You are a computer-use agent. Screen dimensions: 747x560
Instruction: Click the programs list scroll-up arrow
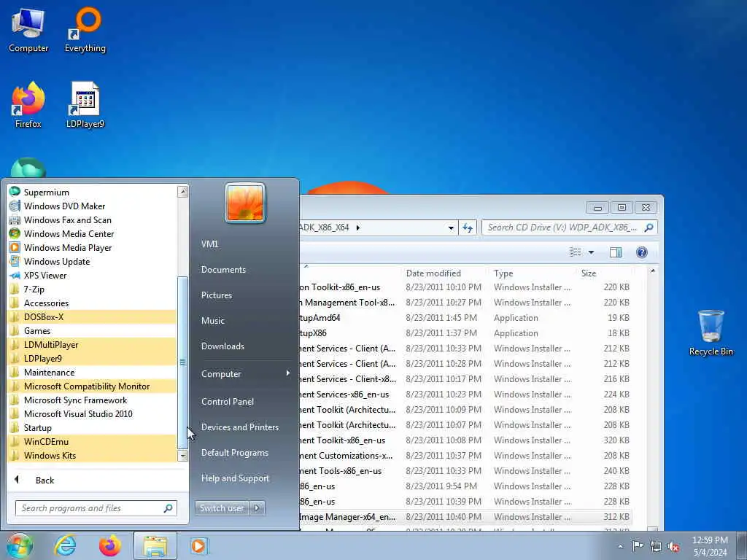(x=182, y=192)
